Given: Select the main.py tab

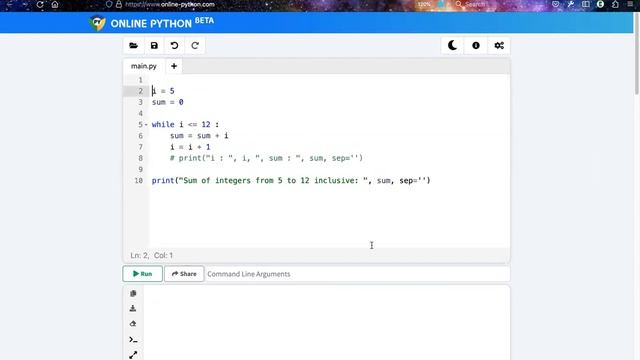Looking at the screenshot, I should click(144, 66).
